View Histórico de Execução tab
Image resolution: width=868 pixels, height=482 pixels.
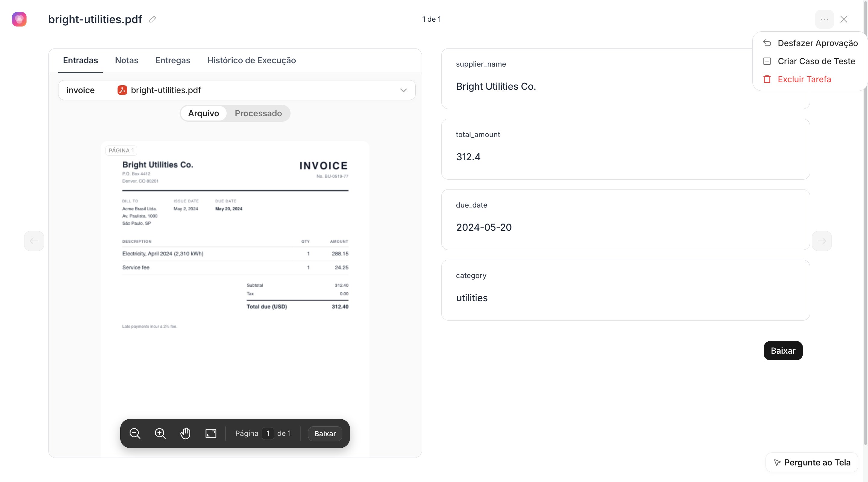pos(251,60)
